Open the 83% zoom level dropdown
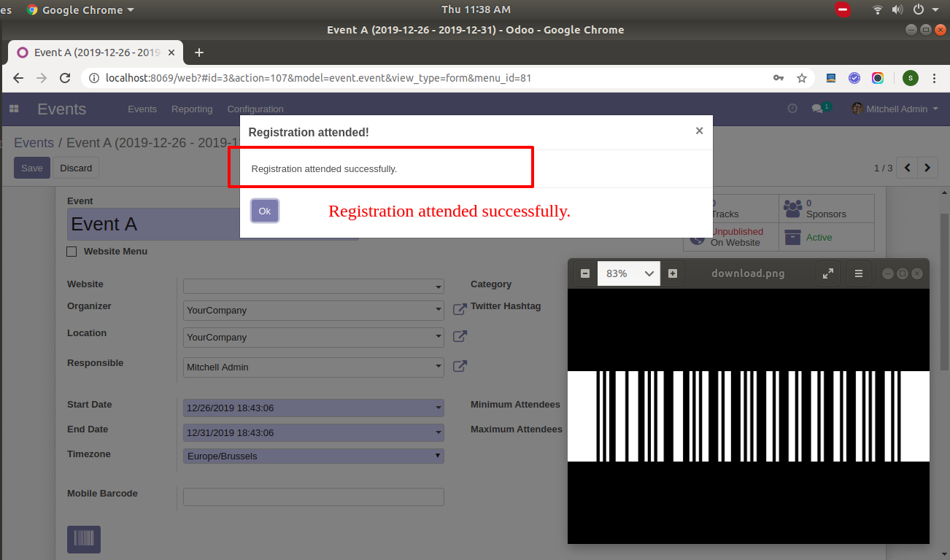950x560 pixels. coord(629,273)
